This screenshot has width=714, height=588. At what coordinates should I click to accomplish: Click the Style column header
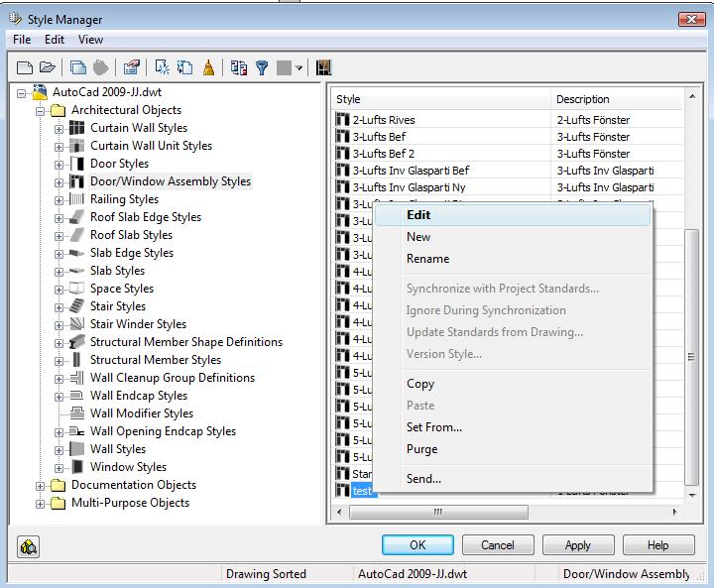click(440, 99)
